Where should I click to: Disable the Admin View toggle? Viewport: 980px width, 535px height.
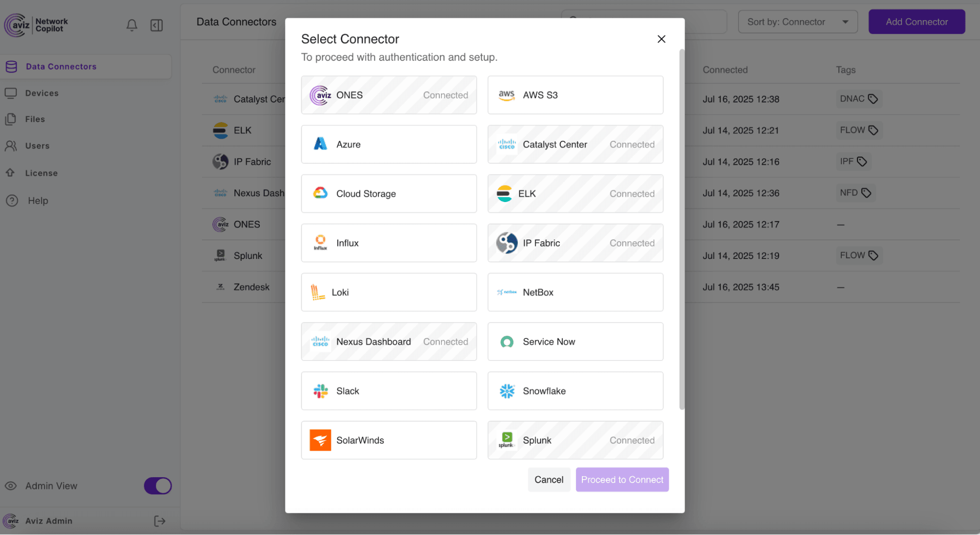[157, 485]
